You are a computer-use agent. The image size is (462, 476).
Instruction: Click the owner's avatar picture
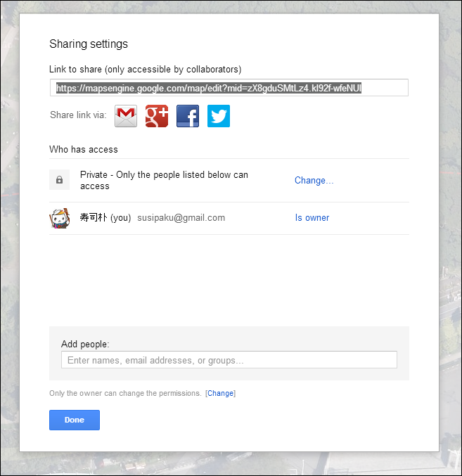59,218
